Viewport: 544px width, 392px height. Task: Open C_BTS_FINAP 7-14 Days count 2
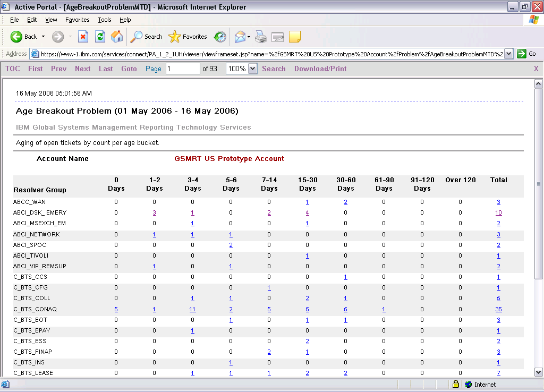pos(269,352)
